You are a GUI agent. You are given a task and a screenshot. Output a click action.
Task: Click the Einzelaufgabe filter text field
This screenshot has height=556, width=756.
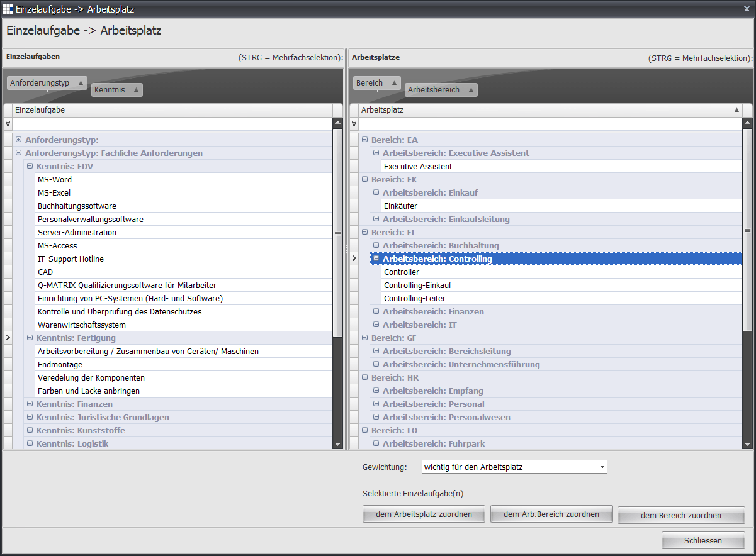coord(173,124)
